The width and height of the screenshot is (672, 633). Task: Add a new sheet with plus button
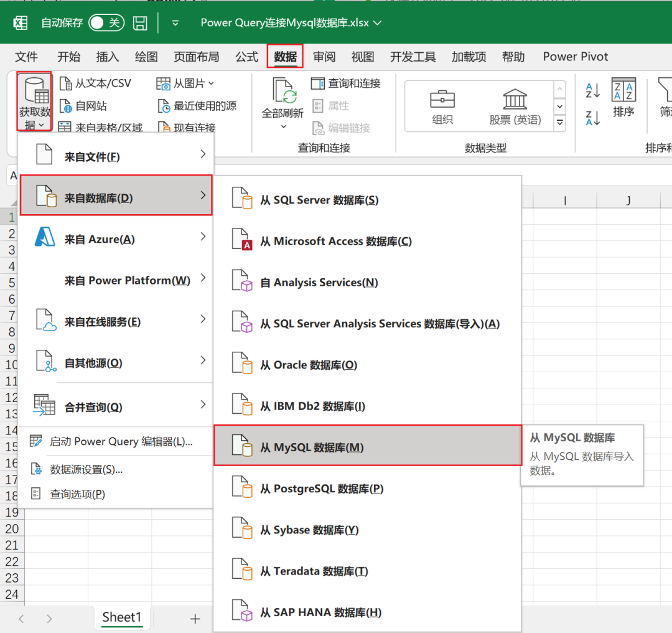[x=195, y=619]
